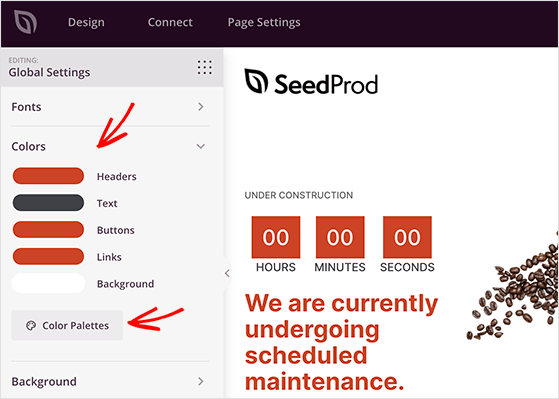This screenshot has height=399, width=559.
Task: Select the HOURS countdown box
Action: (x=276, y=237)
